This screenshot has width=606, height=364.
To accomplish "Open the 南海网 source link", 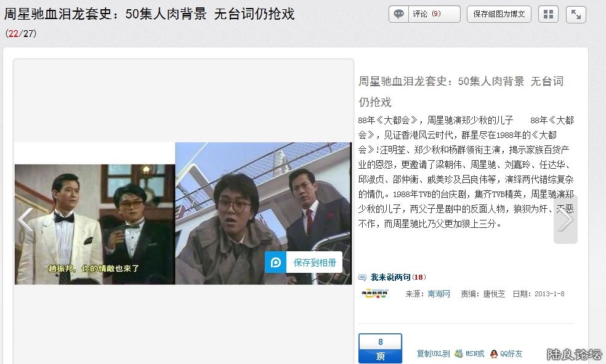I will [x=439, y=294].
